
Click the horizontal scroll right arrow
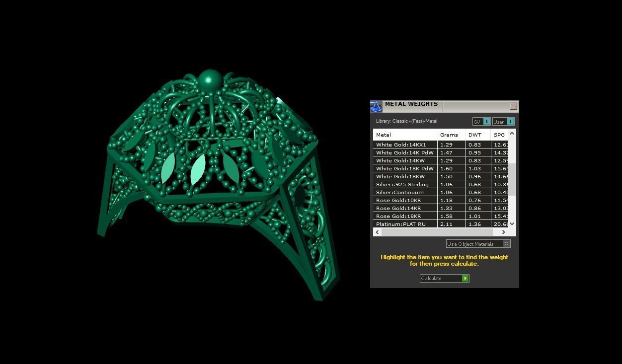point(504,232)
